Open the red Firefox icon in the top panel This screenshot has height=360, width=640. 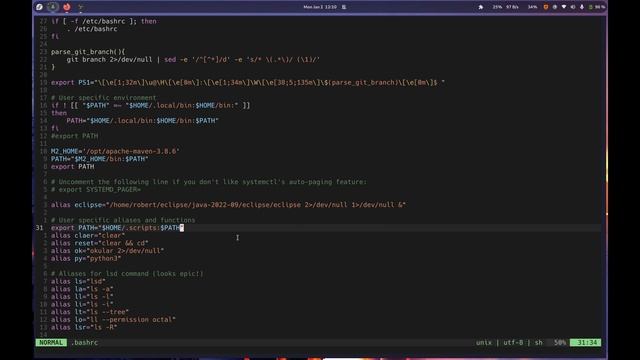67,7
